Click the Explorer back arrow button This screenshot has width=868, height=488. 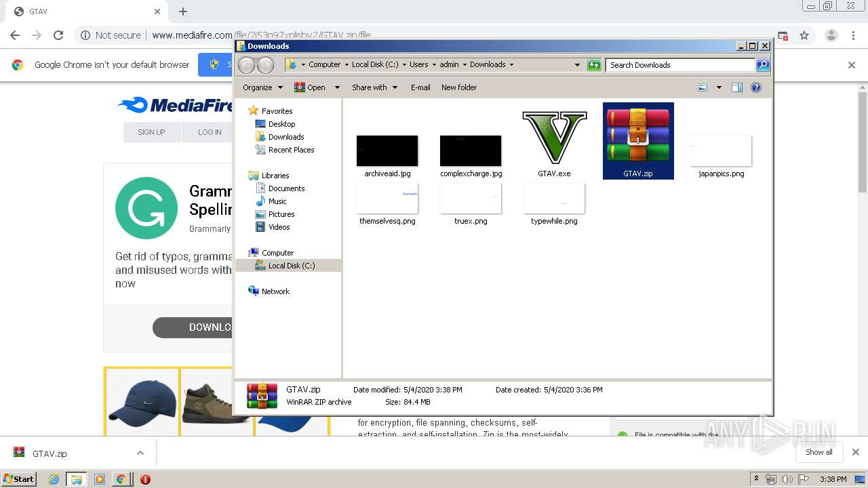pyautogui.click(x=247, y=65)
